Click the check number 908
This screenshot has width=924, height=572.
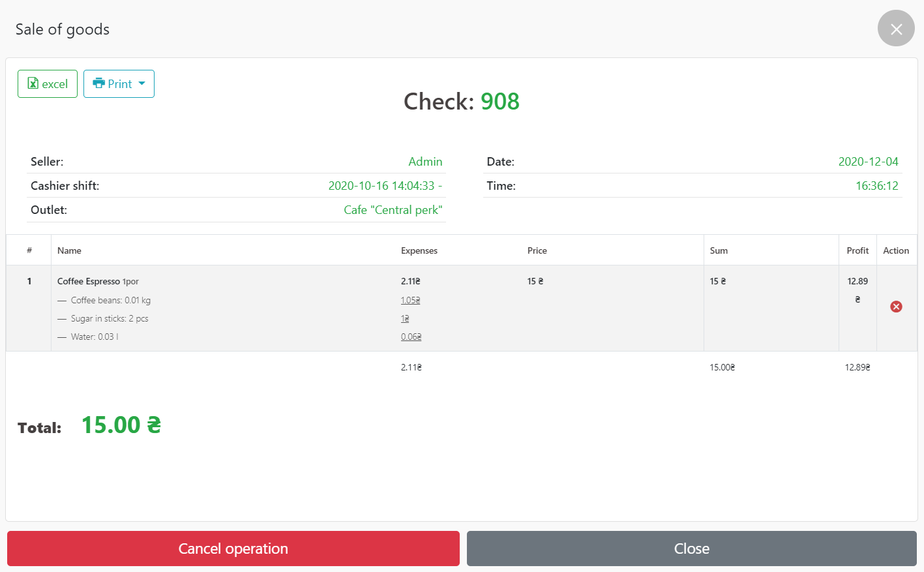499,102
